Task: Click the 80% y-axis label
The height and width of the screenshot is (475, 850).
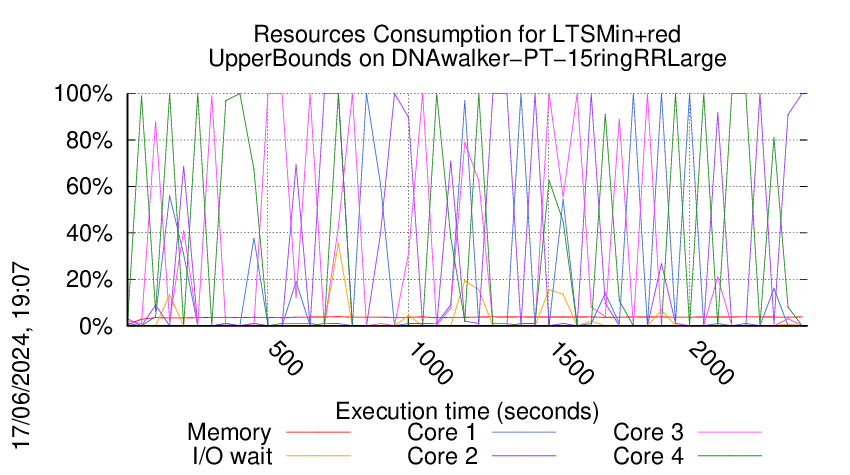Action: click(88, 140)
